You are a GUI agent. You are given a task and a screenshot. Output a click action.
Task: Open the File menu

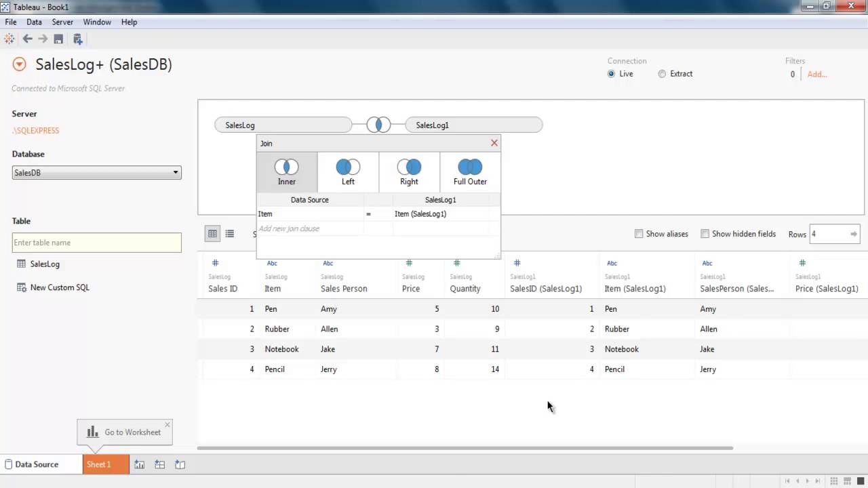tap(11, 22)
